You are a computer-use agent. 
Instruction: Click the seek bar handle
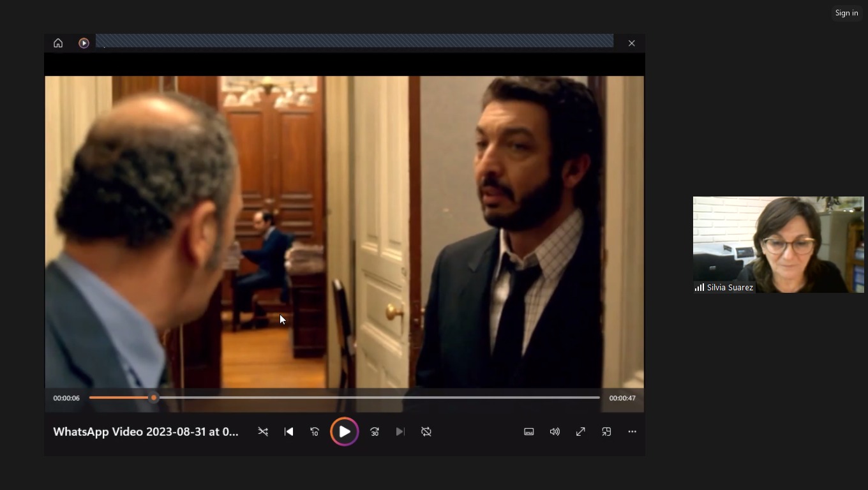[x=154, y=397]
